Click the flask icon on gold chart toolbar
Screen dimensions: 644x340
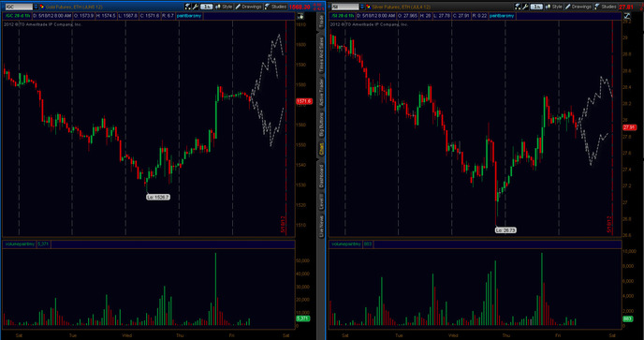[187, 7]
